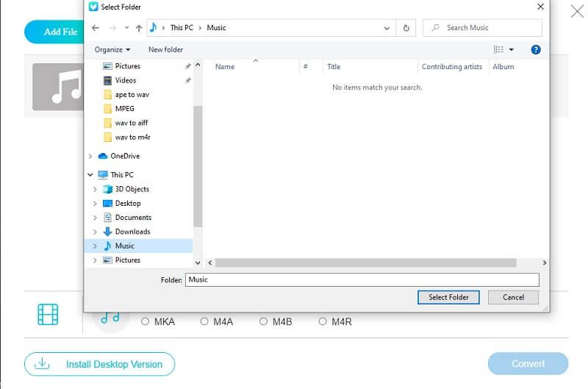Click the music file thumbnail icon
588x389 pixels.
coord(65,88)
